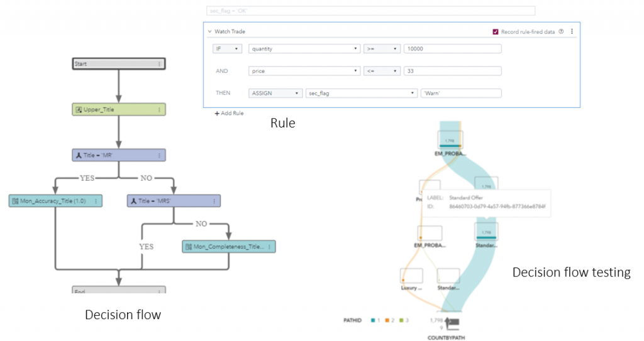This screenshot has width=644, height=341.
Task: Open Title = 'MRS' node kebab menu
Action: [214, 201]
